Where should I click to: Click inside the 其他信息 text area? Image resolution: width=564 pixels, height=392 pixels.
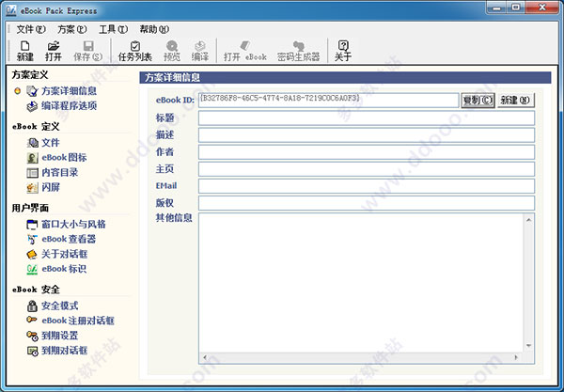[361, 283]
